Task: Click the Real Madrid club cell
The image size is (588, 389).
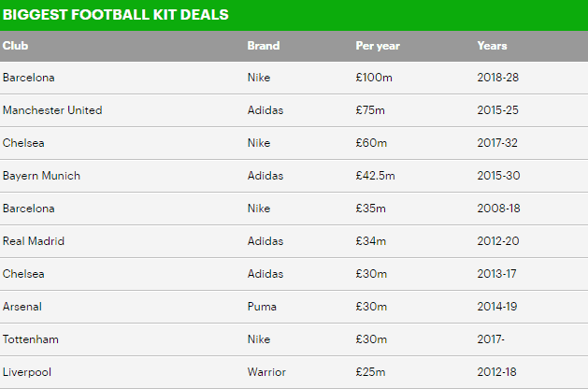Action: tap(33, 241)
